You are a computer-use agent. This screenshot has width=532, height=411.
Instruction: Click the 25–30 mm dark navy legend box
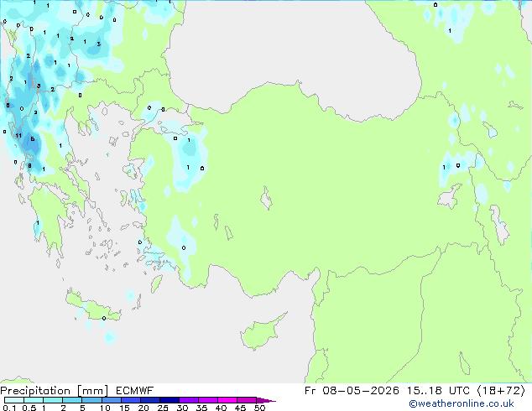(x=170, y=400)
